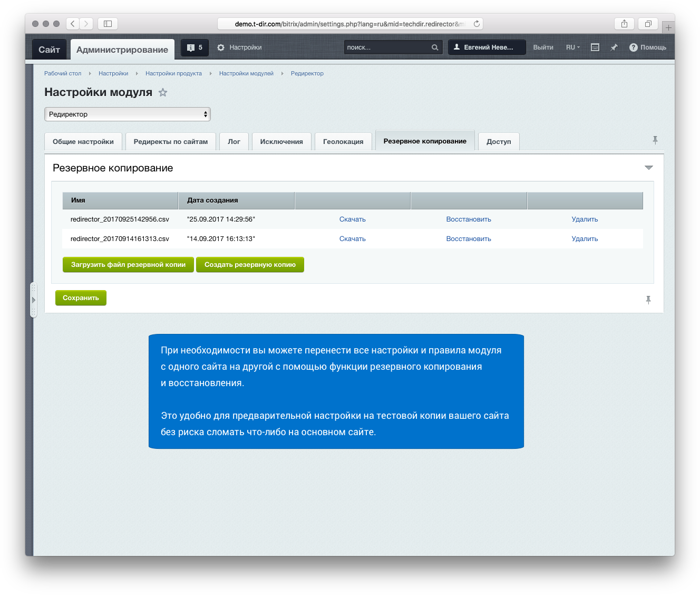Collapse the Резервное копирование section arrow
Image resolution: width=700 pixels, height=595 pixels.
[x=648, y=168]
